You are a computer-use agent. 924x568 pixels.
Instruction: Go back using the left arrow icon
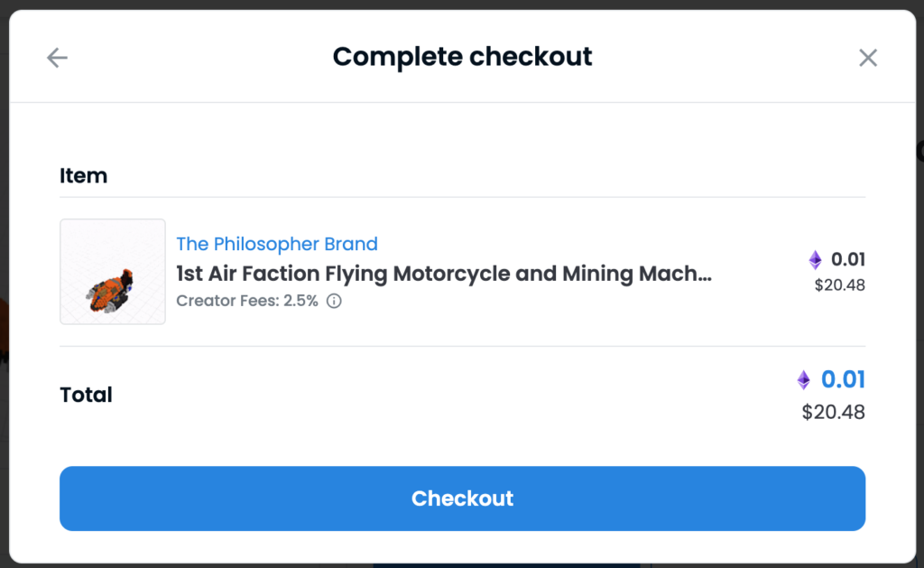57,58
